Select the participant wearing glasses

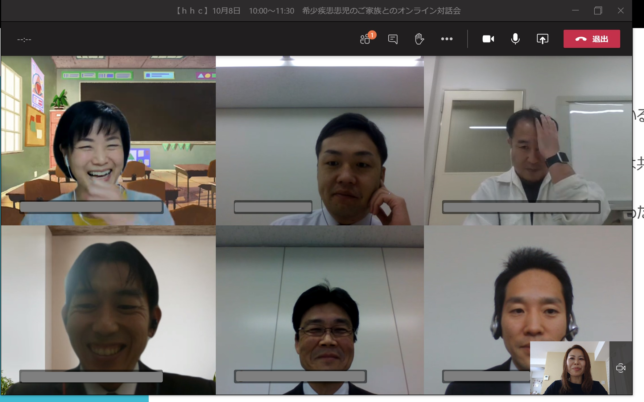point(320,310)
